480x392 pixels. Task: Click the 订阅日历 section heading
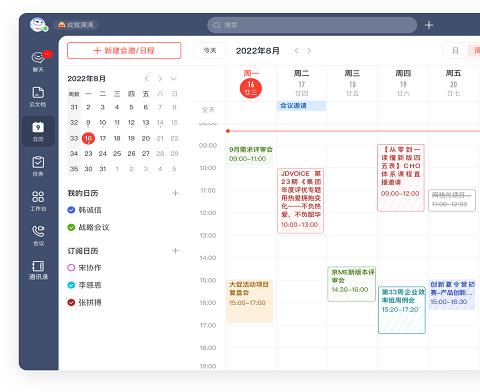pos(83,251)
